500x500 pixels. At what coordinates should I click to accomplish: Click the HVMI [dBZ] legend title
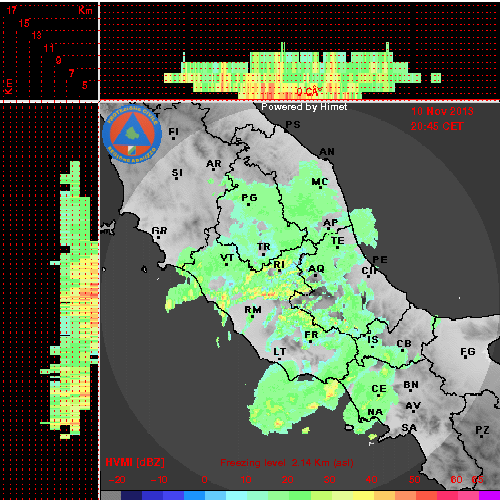[135, 462]
